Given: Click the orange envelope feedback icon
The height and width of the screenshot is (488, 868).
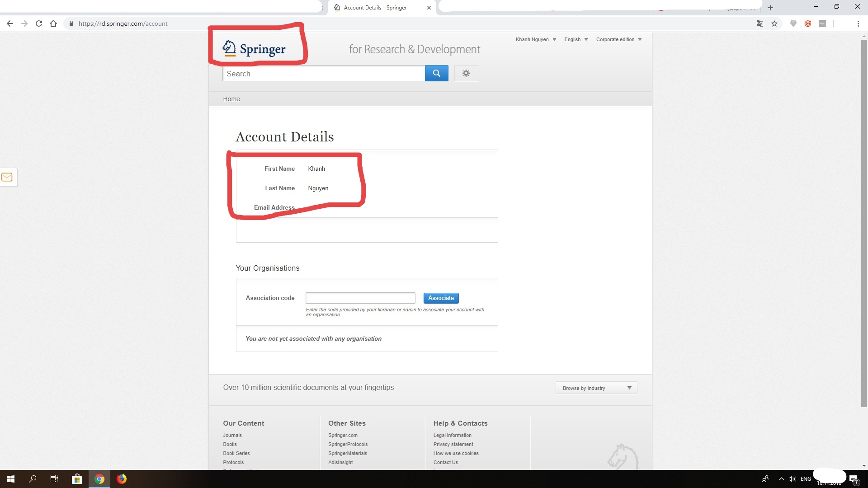Looking at the screenshot, I should (7, 177).
